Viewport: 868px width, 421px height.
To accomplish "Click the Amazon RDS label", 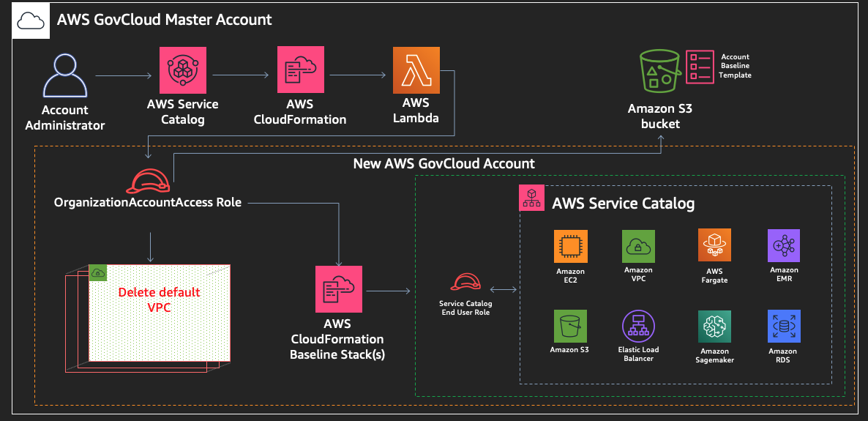I will [783, 356].
